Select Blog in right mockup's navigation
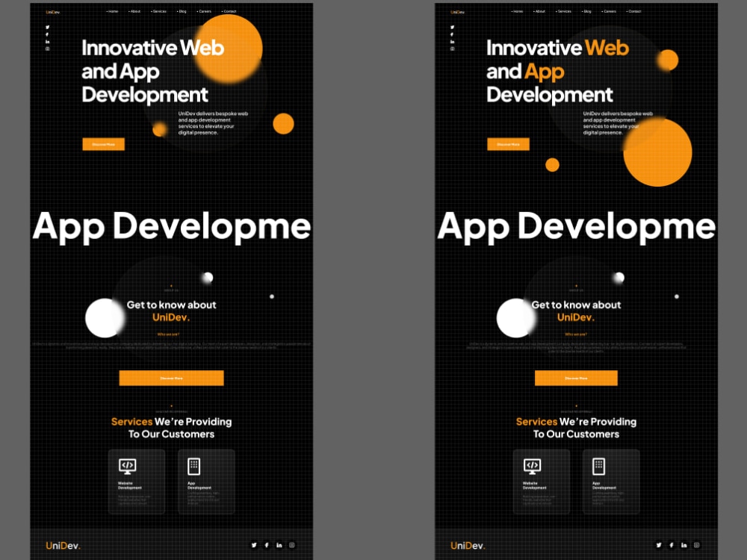This screenshot has height=560, width=747. coord(587,11)
